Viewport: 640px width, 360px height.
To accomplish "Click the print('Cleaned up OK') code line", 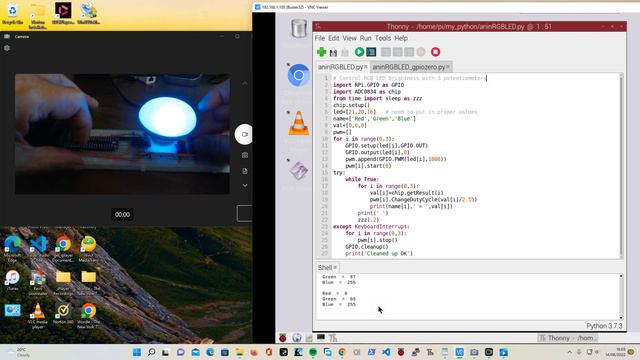I will (x=379, y=253).
